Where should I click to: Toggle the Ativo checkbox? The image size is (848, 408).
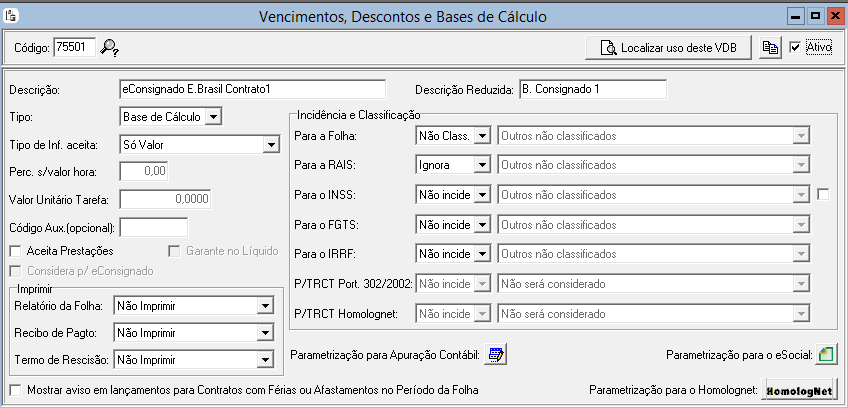pyautogui.click(x=795, y=48)
